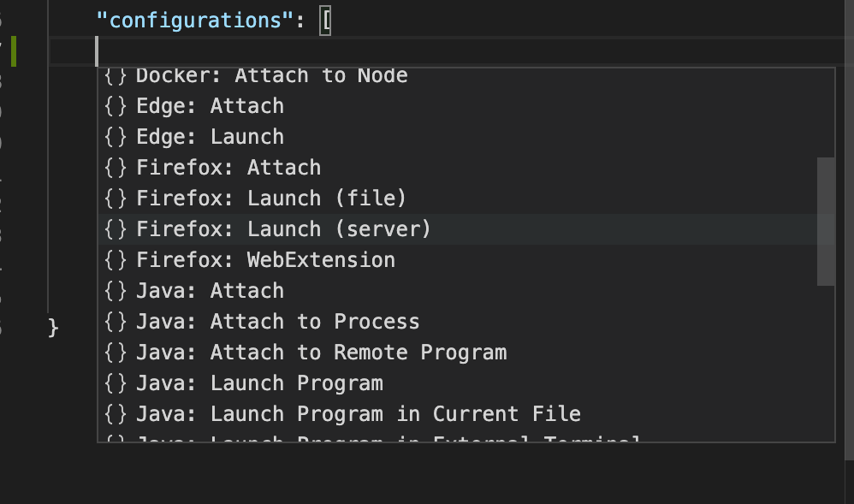Click the snippet icon next to Edge: Launch
Viewport: 854px width, 504px height.
click(x=116, y=137)
